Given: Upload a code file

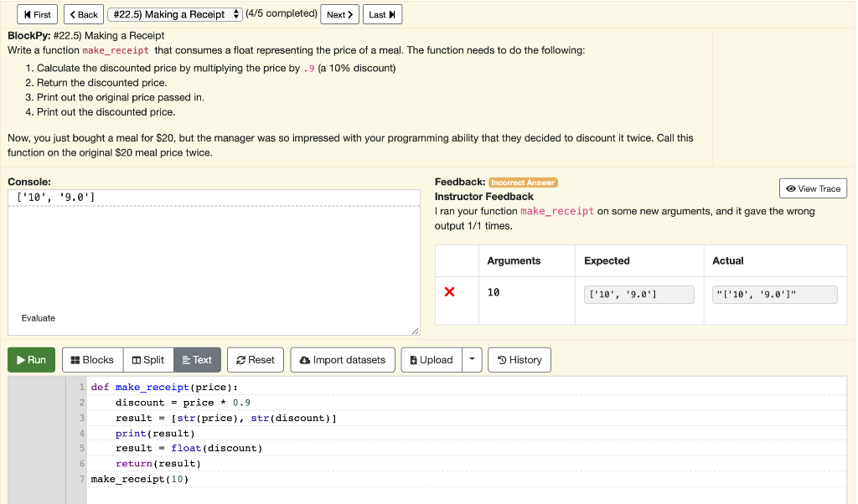Looking at the screenshot, I should point(432,360).
